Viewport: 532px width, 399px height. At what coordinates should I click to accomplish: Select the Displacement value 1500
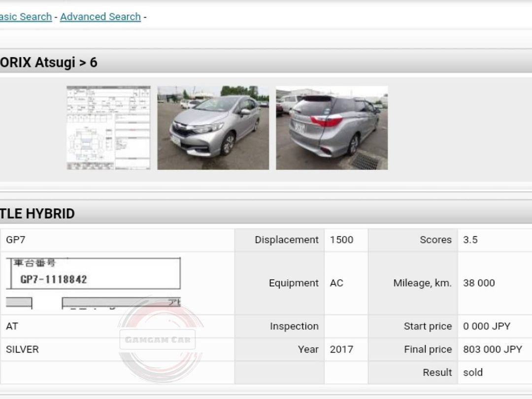(342, 240)
